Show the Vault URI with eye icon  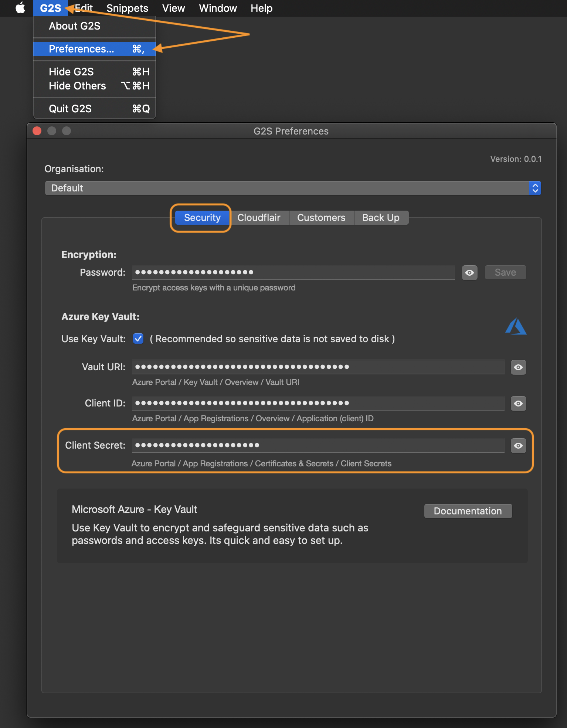click(518, 367)
